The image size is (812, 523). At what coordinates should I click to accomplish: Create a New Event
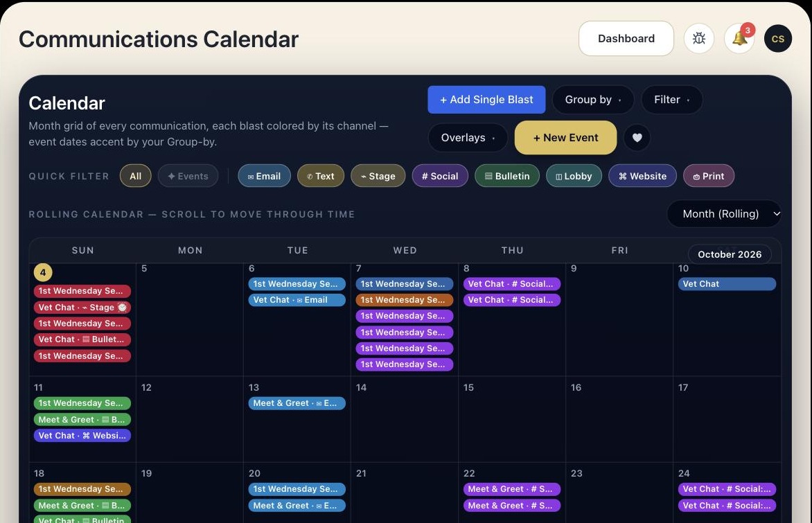point(565,138)
